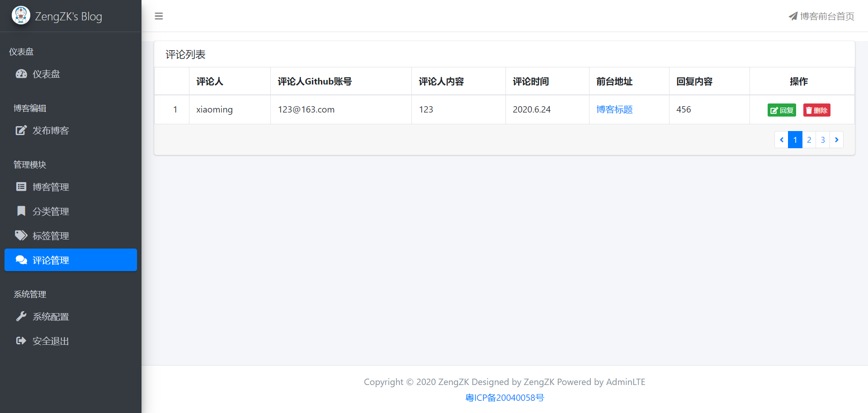The height and width of the screenshot is (413, 868).
Task: Click the 123@163.com cell
Action: [341, 109]
